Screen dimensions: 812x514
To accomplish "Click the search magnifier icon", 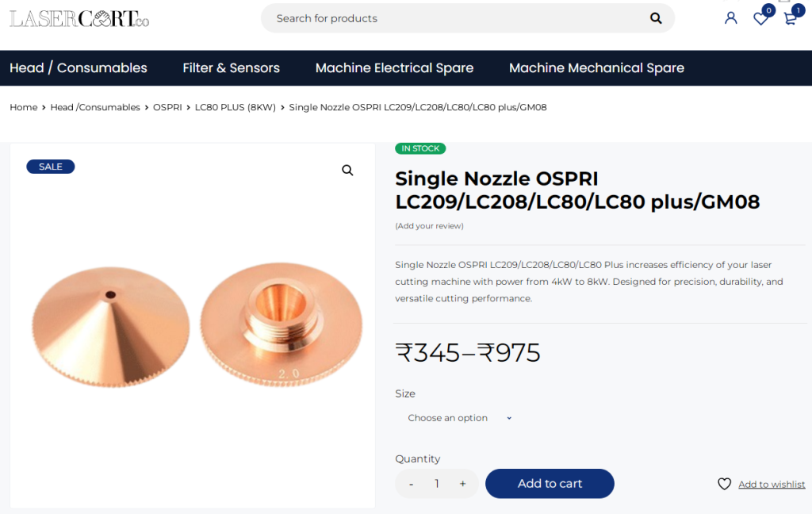I will (656, 18).
